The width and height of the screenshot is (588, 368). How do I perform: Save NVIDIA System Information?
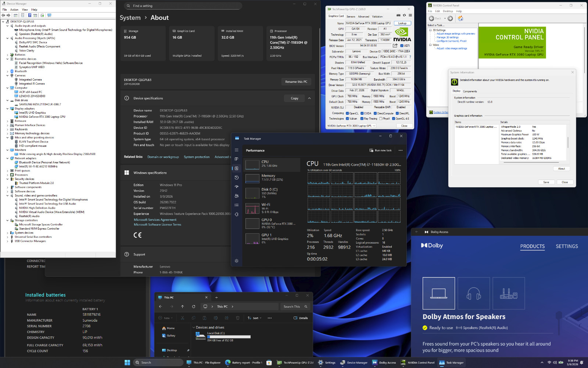[546, 182]
